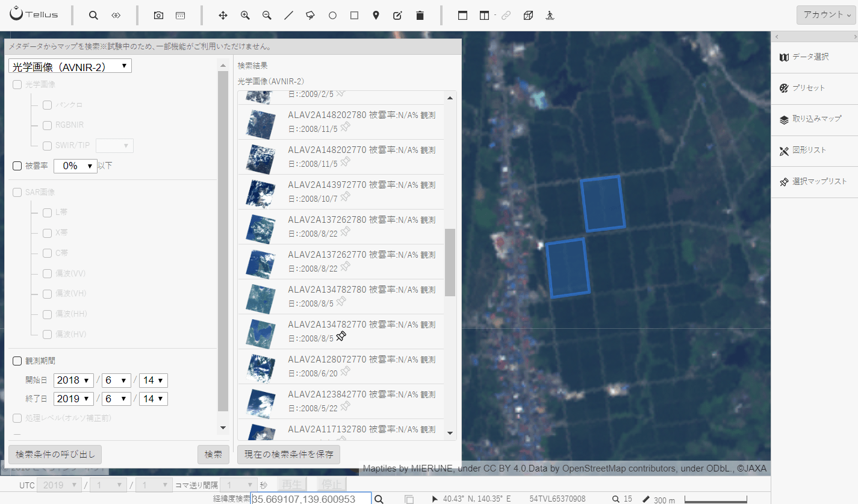Open the date calendar tool icon
This screenshot has width=858, height=504.
(x=180, y=16)
